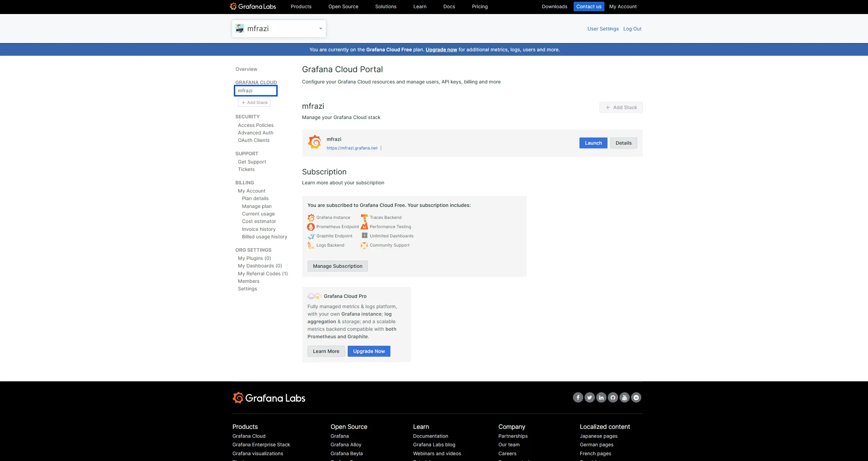This screenshot has height=461, width=868.
Task: Open Invoice history in Billing
Action: [x=258, y=229]
